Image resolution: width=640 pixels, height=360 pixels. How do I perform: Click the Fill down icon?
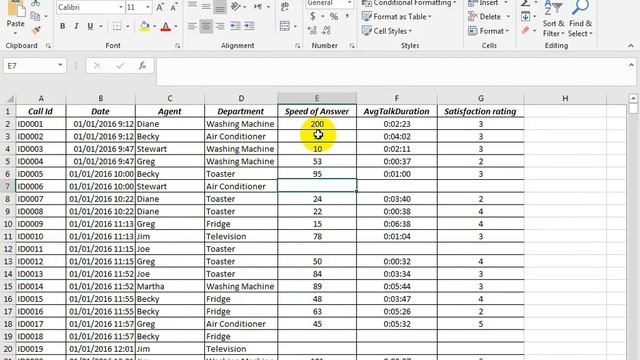point(526,17)
